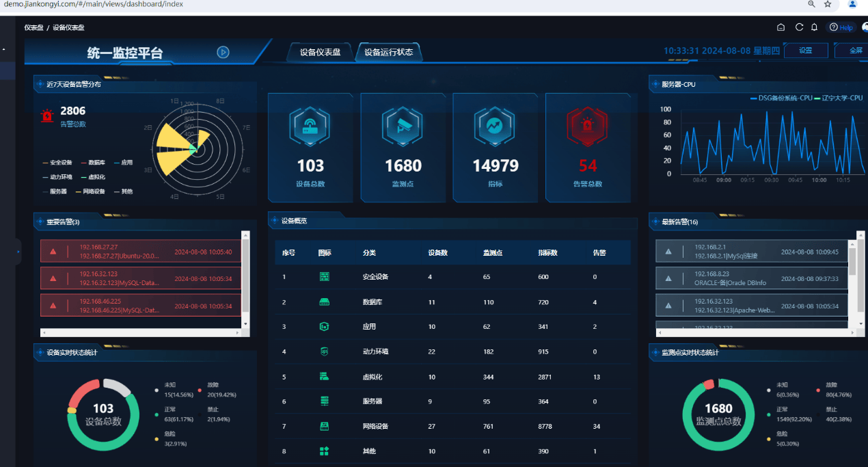868x467 pixels.
Task: Open notifications via the bell icon
Action: click(x=814, y=27)
